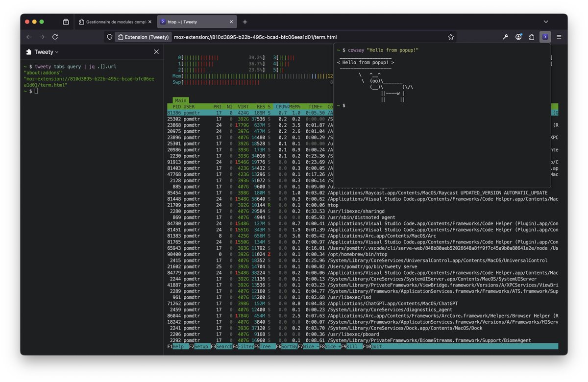The image size is (588, 382).
Task: Select the Main tab in htop
Action: click(x=181, y=100)
